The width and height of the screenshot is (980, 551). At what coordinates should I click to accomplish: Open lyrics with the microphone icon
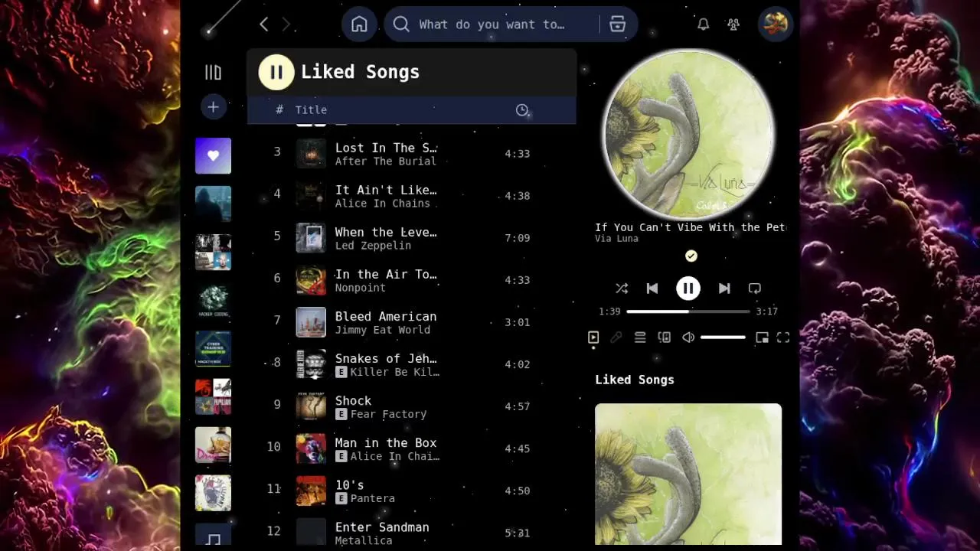coord(616,337)
